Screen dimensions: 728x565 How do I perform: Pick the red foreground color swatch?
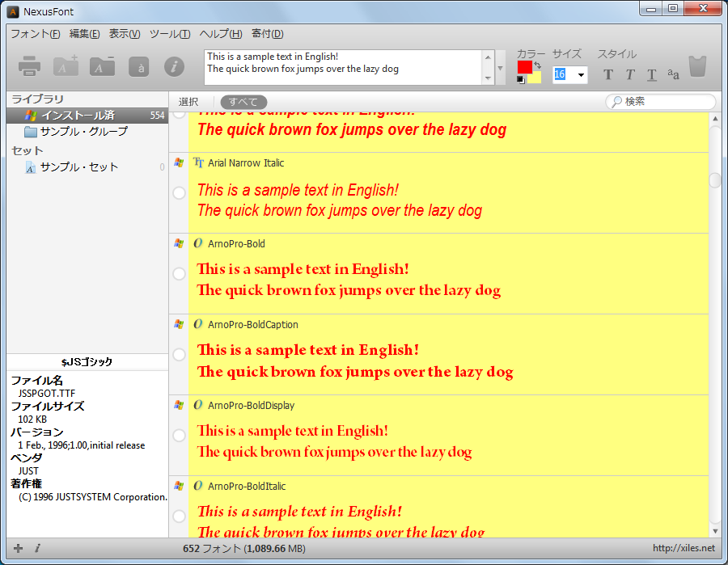click(x=525, y=68)
